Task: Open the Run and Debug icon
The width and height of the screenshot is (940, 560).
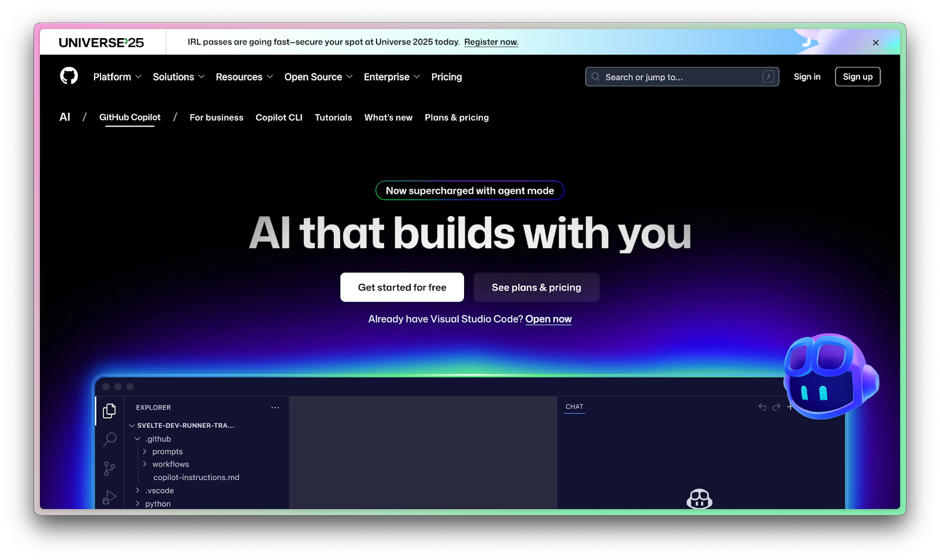Action: pyautogui.click(x=109, y=498)
